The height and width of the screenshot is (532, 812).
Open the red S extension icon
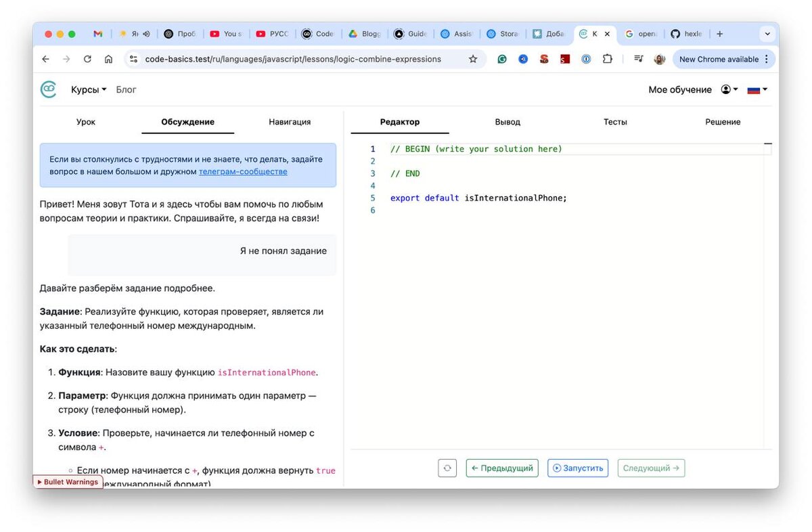click(544, 59)
